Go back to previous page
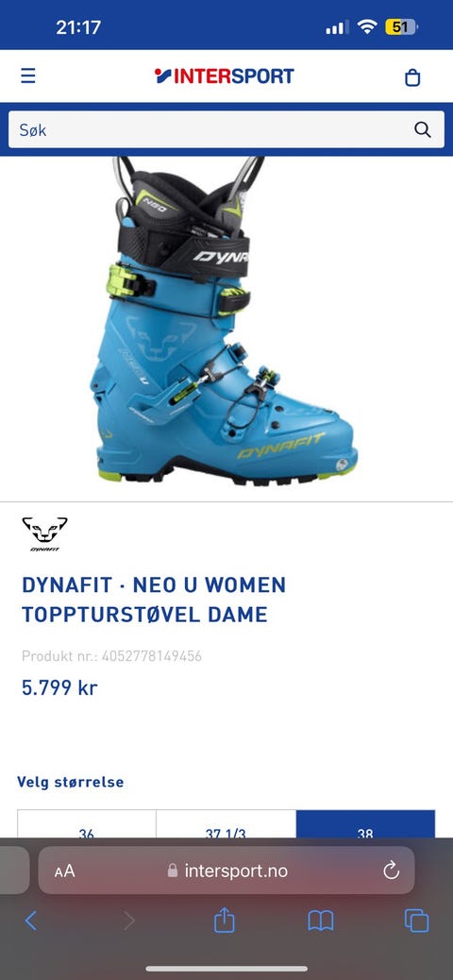This screenshot has height=980, width=453. [30, 921]
